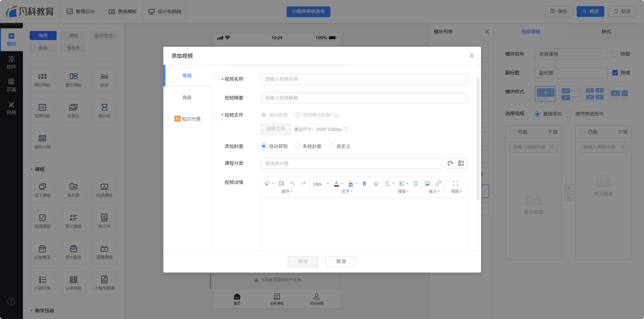Viewport: 644px width, 319px height.
Task: Click the 取消 button in the dialog
Action: [341, 261]
